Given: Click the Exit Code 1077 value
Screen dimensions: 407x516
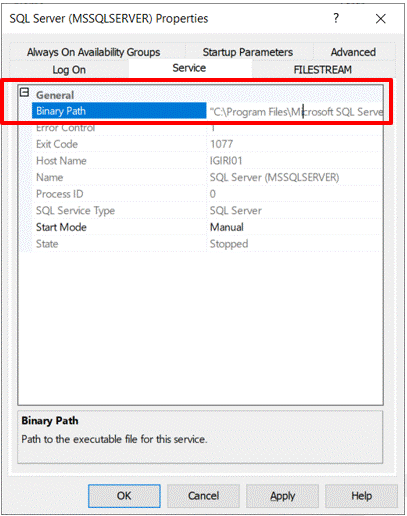Looking at the screenshot, I should pos(221,144).
